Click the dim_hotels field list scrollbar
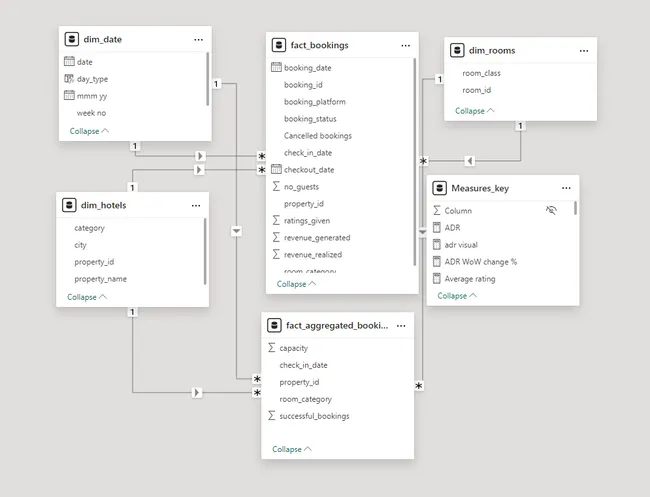This screenshot has height=497, width=650. (205, 252)
